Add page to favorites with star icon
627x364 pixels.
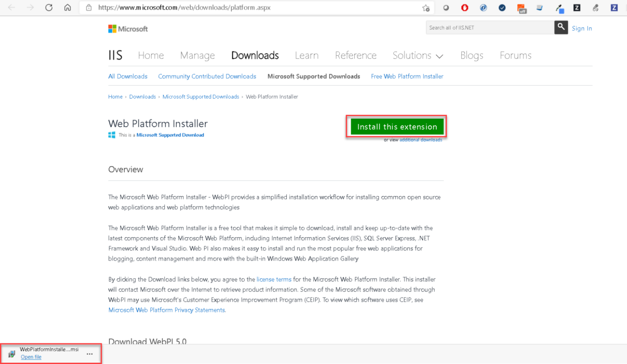pyautogui.click(x=426, y=7)
